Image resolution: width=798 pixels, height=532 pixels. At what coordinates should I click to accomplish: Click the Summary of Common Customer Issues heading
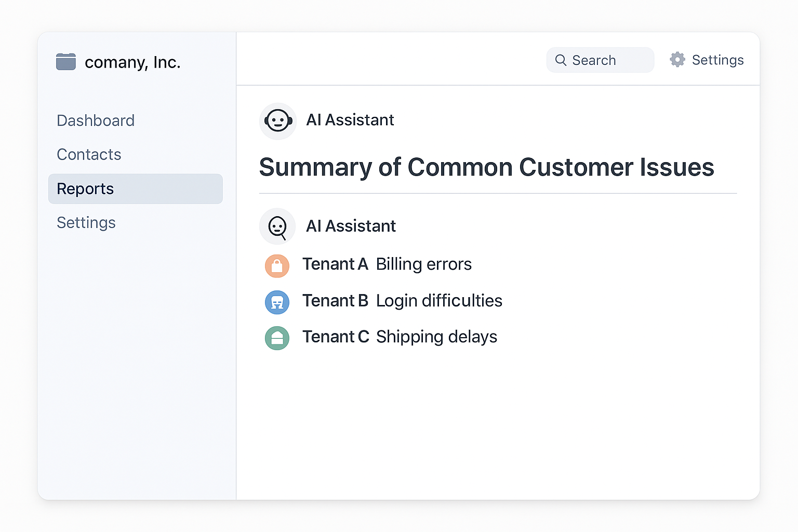487,167
